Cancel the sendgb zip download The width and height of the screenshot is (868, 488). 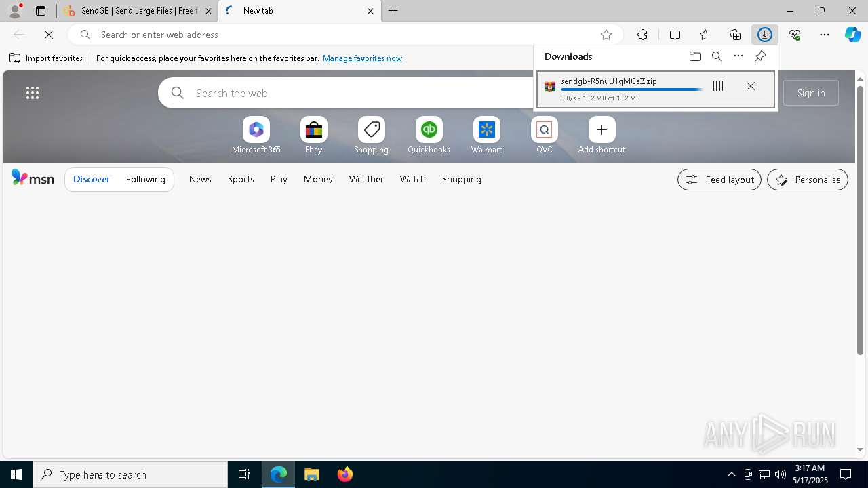pyautogui.click(x=750, y=86)
